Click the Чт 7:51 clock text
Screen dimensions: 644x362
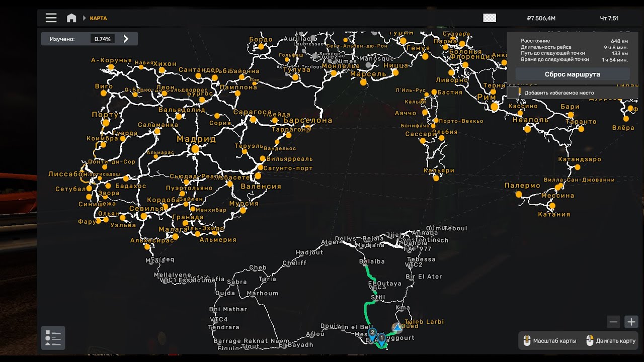click(x=609, y=19)
